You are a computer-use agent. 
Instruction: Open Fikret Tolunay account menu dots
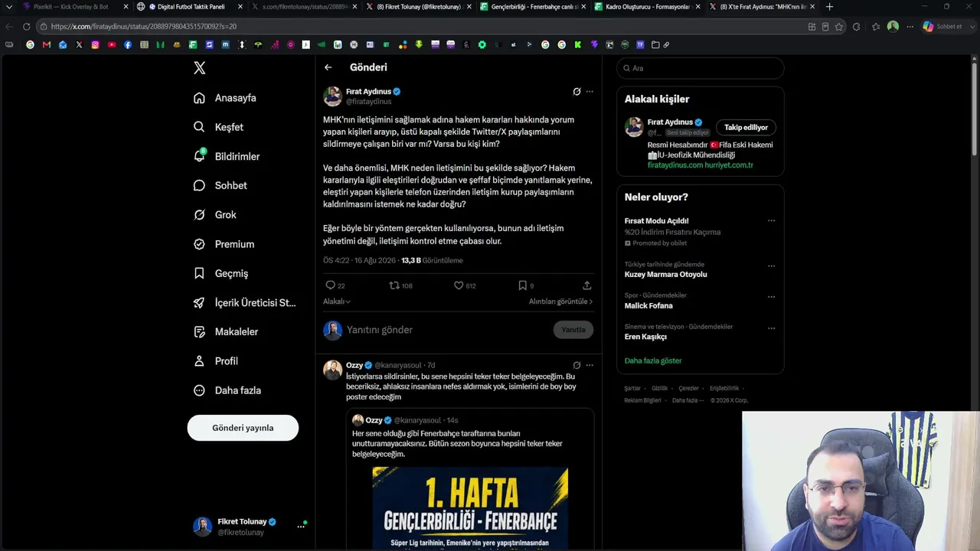click(x=301, y=527)
